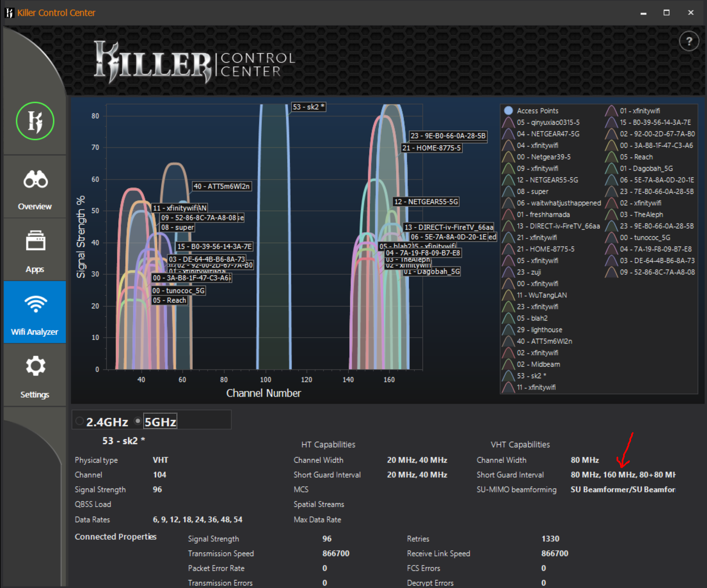Click the 40 - ATT5m6Wl2n chart label
The image size is (707, 588).
click(x=222, y=186)
